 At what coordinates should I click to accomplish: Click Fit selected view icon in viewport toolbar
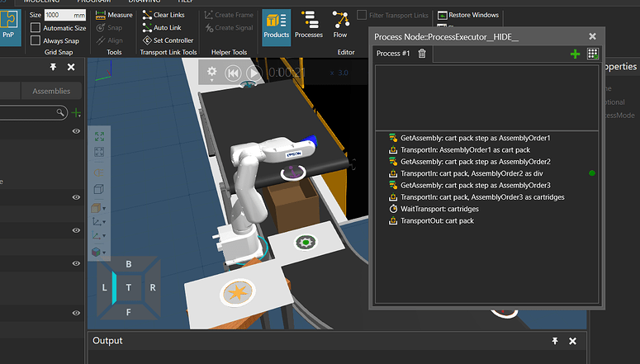[99, 152]
